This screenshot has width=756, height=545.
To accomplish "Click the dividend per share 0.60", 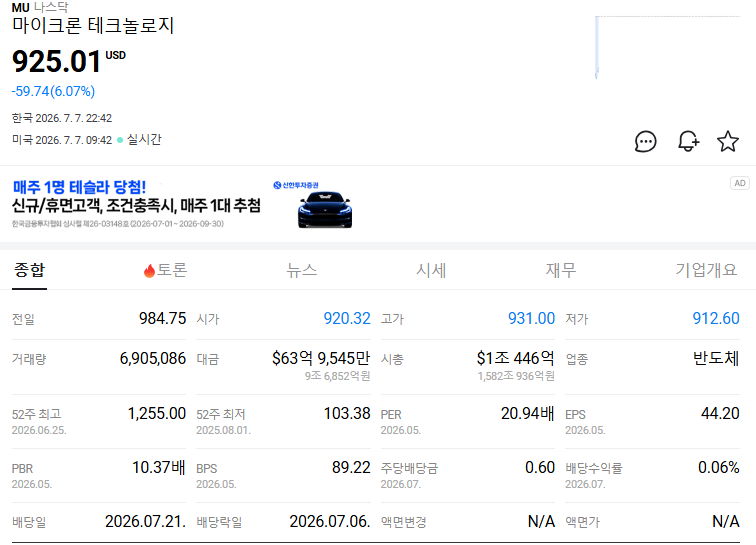I will pyautogui.click(x=540, y=467).
